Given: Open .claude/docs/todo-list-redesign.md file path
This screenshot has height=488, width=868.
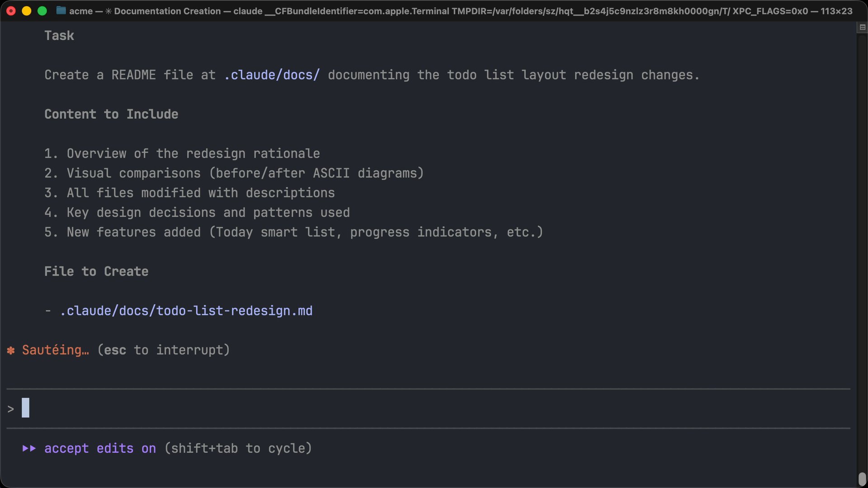Looking at the screenshot, I should [186, 310].
